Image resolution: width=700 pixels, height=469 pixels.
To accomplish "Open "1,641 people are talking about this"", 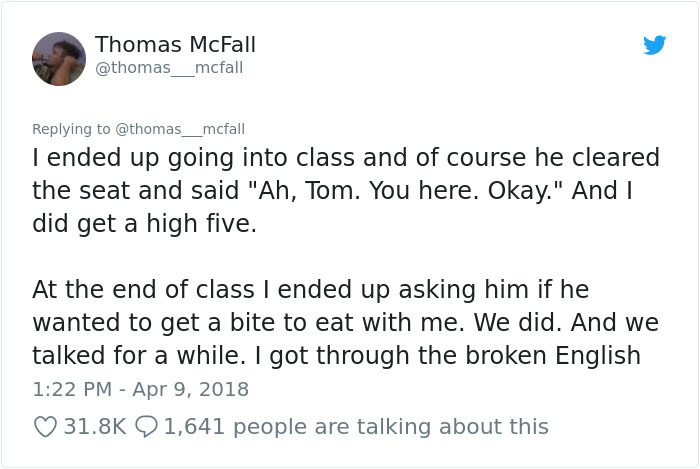I will pos(356,427).
